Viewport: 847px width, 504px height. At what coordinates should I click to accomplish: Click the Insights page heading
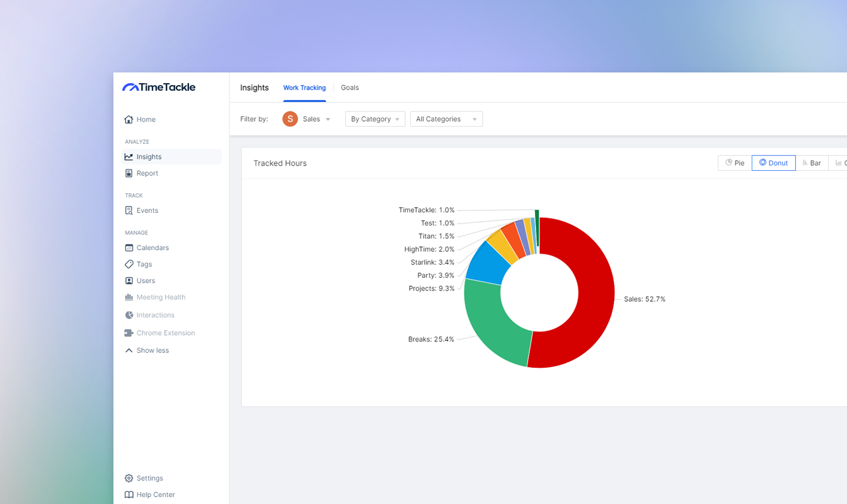(255, 88)
